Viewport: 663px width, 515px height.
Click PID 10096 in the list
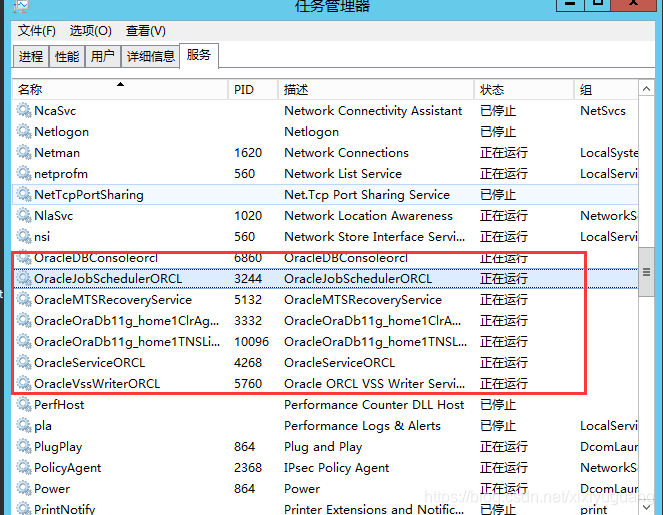[252, 341]
